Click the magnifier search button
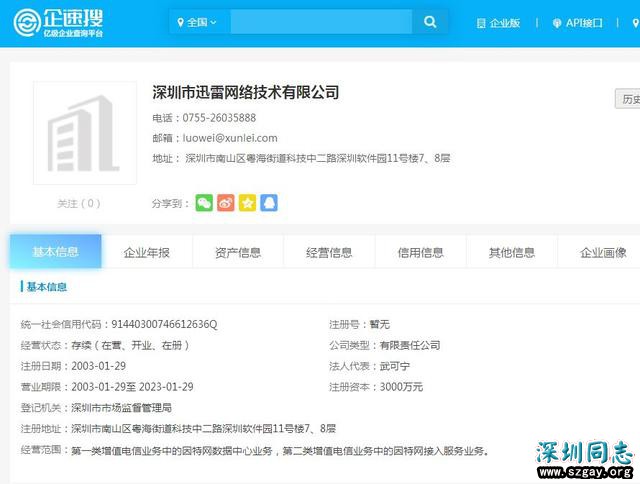Image resolution: width=640 pixels, height=484 pixels. (430, 22)
